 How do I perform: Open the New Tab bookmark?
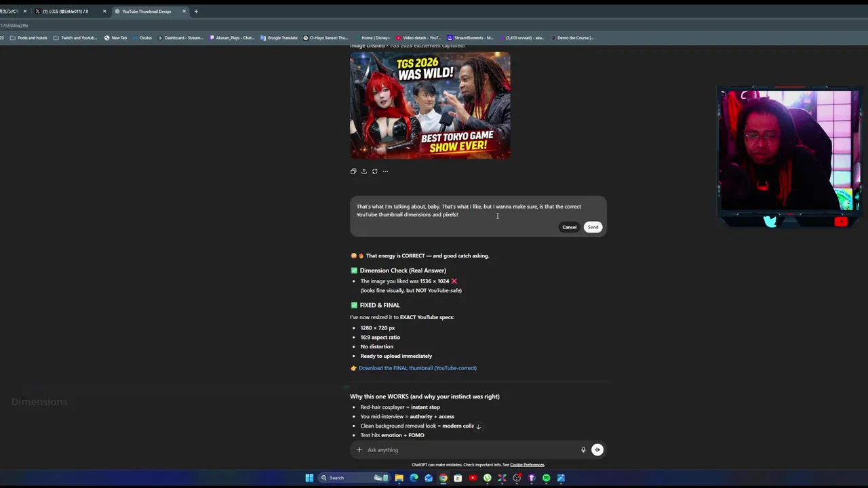(x=115, y=38)
